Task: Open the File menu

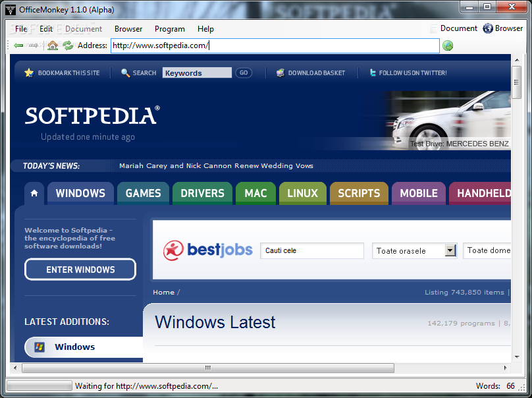Action: pos(21,29)
